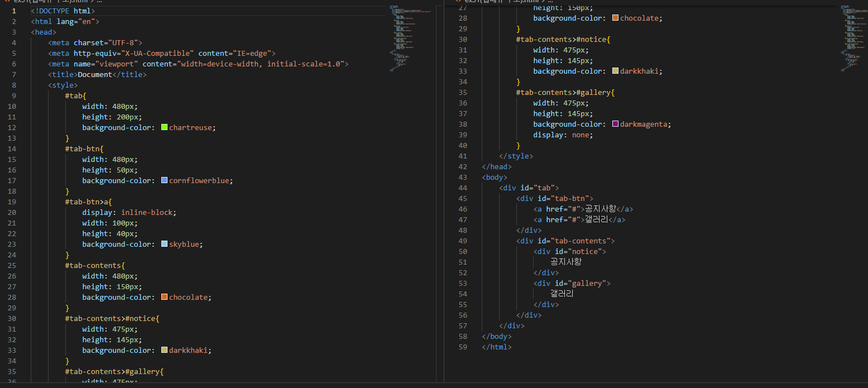Click the darkkhaki swatch in the left editor
This screenshot has width=868, height=388.
[x=164, y=350]
